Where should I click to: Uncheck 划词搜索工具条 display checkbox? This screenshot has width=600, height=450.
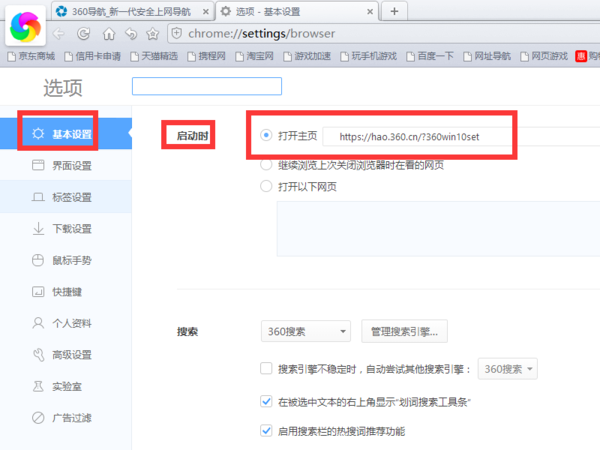266,401
